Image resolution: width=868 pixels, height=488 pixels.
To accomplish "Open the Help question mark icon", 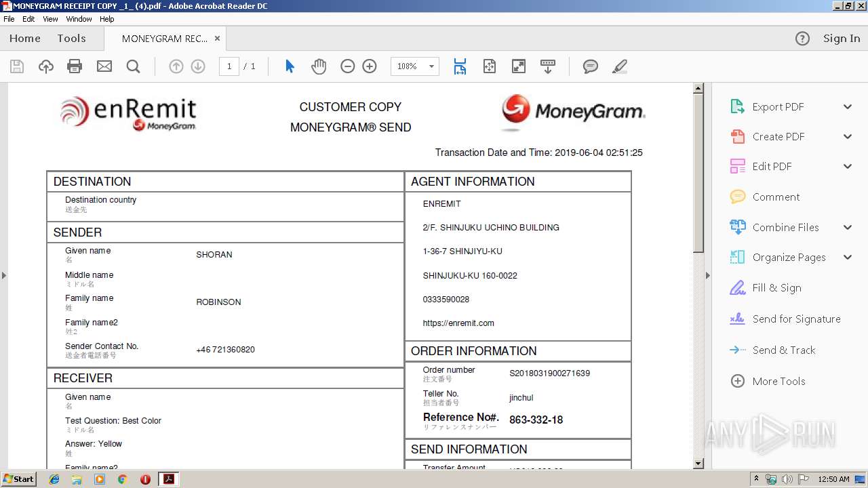I will (802, 39).
